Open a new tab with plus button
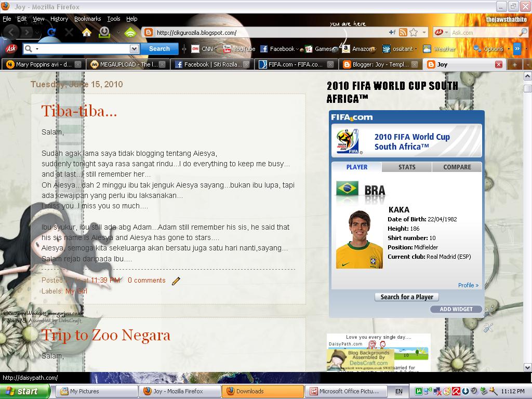Screen dimensions: 532x399 [515, 64]
